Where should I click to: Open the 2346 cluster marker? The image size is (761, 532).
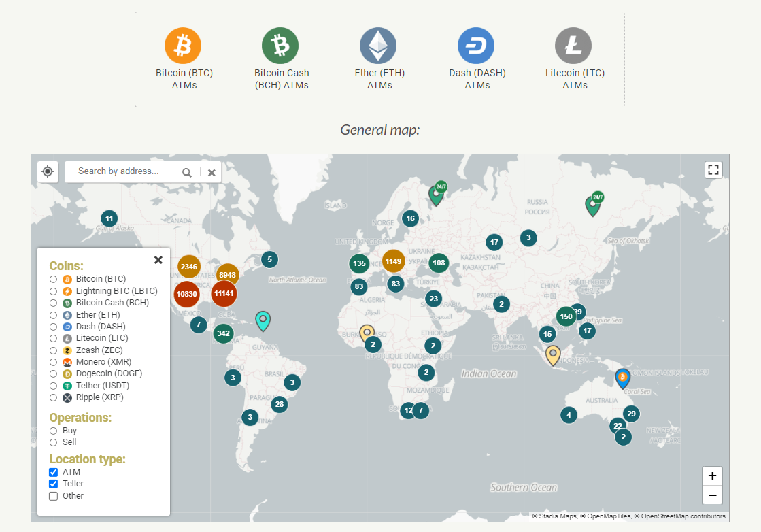[189, 267]
